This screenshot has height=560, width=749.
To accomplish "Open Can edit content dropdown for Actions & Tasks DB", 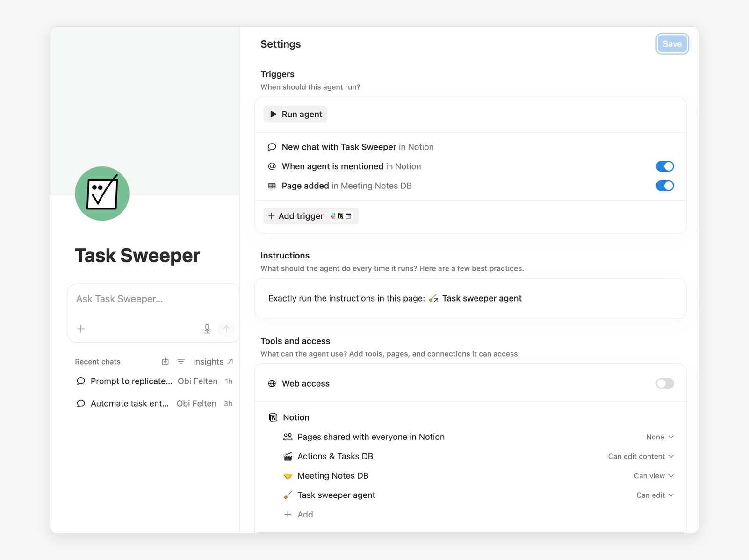I will pyautogui.click(x=641, y=456).
